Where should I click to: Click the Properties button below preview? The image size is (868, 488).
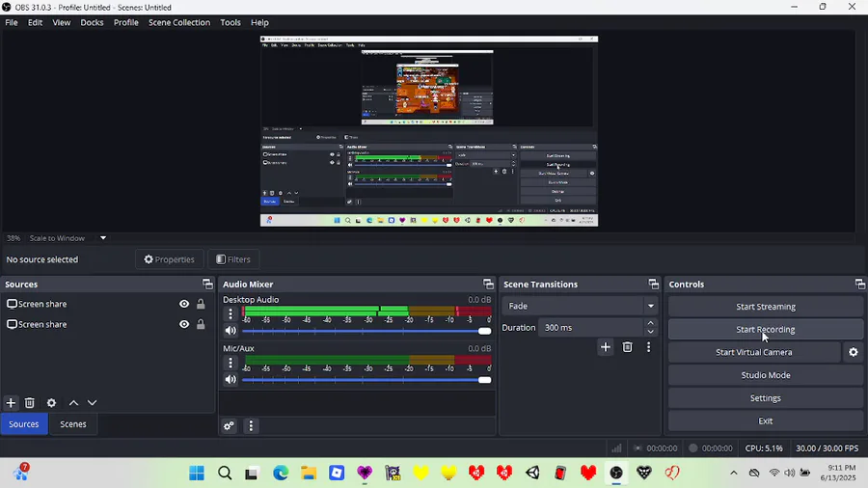(x=170, y=258)
